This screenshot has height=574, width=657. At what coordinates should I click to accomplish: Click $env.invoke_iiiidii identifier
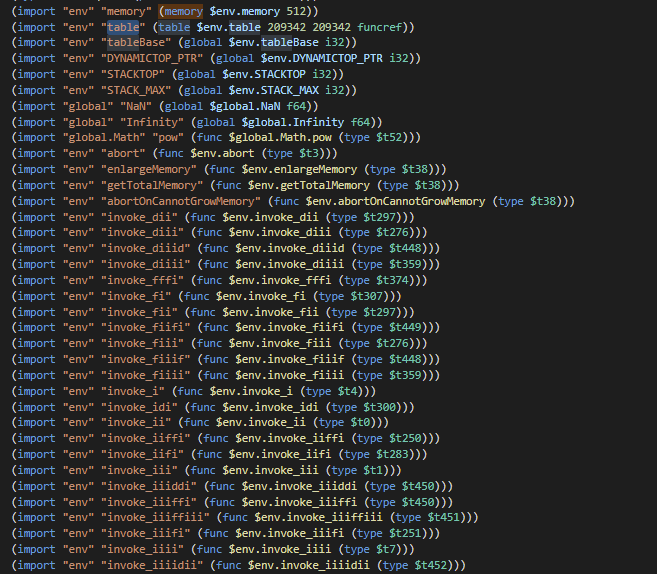309,566
